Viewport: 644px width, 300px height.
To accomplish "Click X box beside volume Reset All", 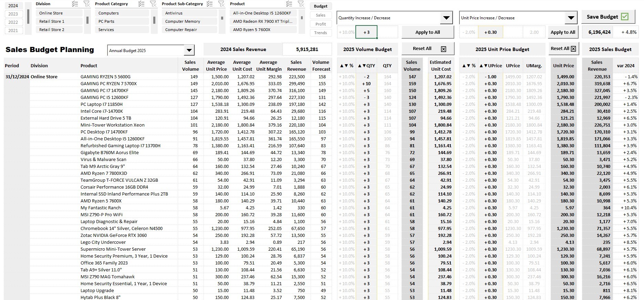I will coord(444,49).
